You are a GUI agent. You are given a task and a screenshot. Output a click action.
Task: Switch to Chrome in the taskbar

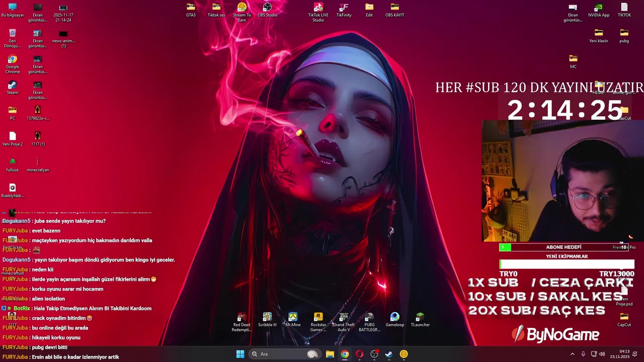(x=345, y=354)
